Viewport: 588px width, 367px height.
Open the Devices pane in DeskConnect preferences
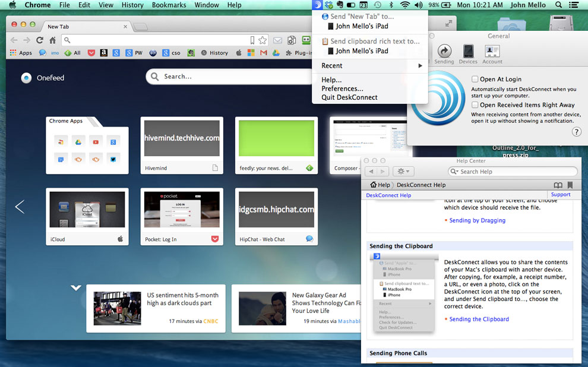(x=468, y=54)
